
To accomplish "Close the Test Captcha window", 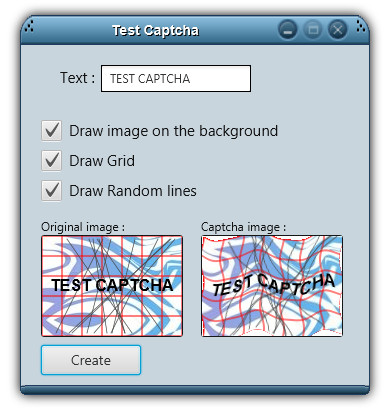I will pyautogui.click(x=338, y=30).
